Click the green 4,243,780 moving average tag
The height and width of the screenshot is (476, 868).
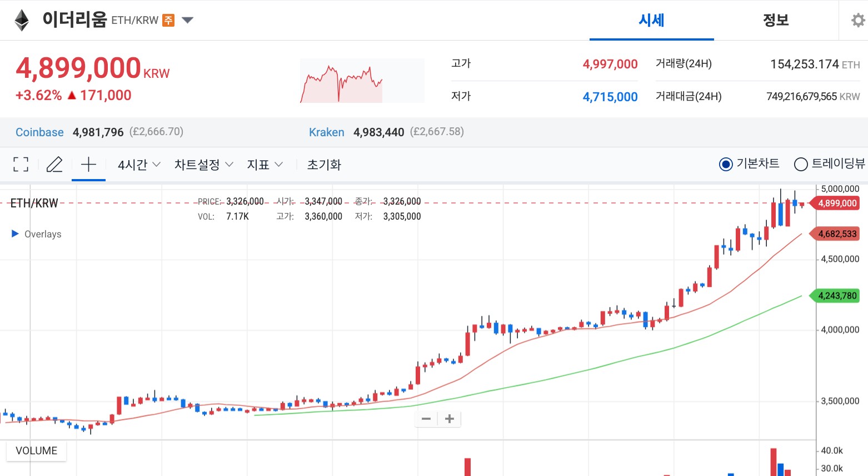tap(835, 296)
